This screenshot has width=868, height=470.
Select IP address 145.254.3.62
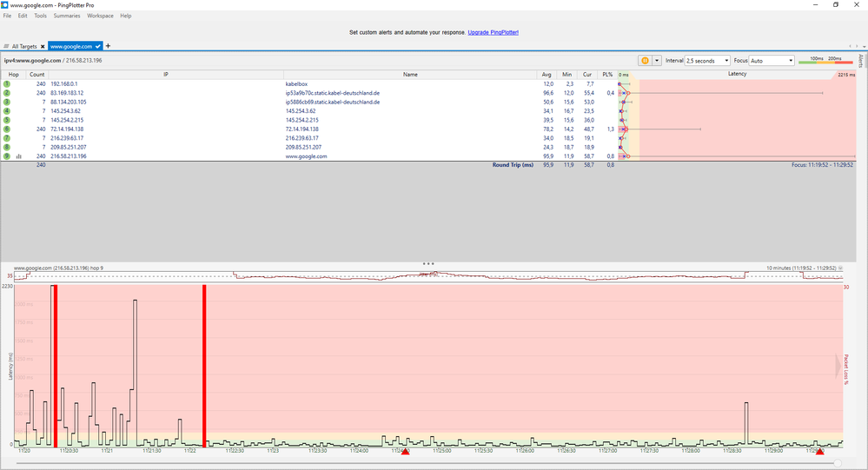click(65, 110)
